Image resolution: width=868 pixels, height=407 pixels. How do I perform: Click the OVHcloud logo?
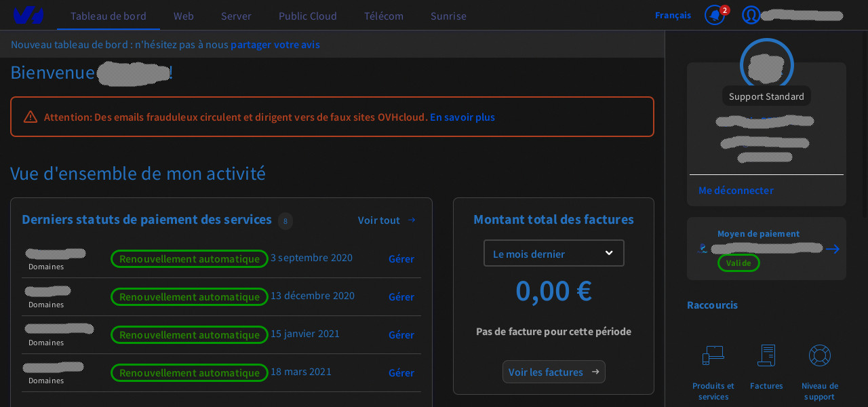pos(28,15)
